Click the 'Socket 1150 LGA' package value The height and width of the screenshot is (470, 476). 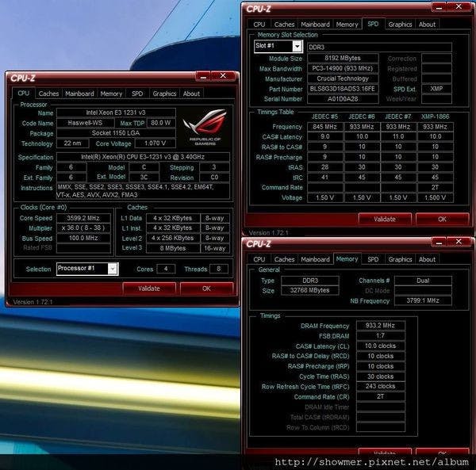click(x=116, y=133)
